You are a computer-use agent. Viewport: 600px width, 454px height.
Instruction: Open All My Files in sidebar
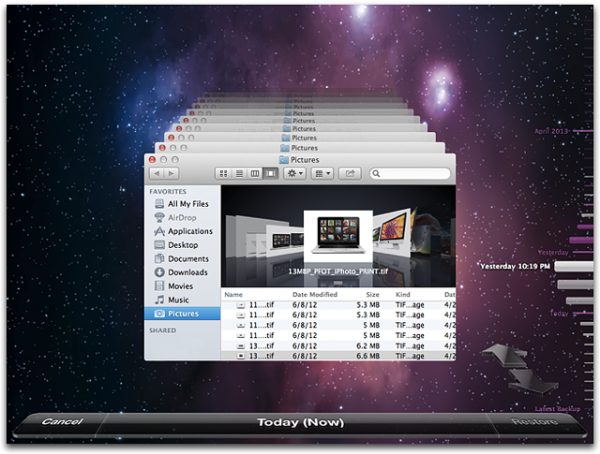pos(181,204)
